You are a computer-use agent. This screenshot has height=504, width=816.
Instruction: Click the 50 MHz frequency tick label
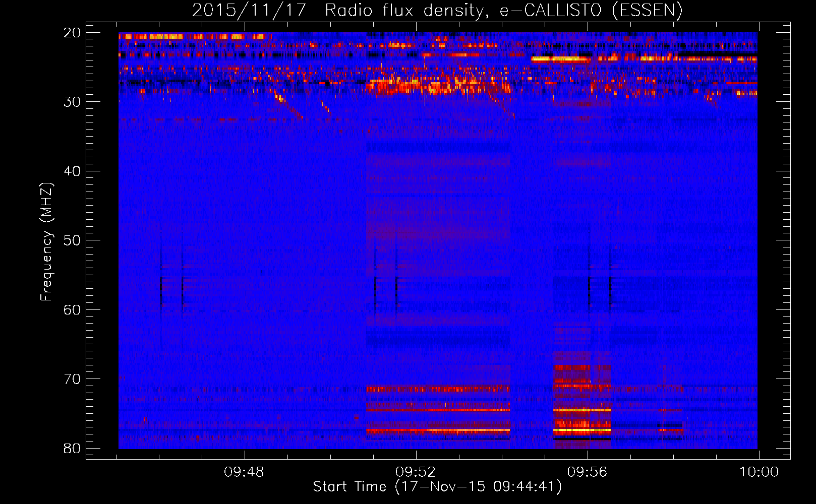[73, 240]
